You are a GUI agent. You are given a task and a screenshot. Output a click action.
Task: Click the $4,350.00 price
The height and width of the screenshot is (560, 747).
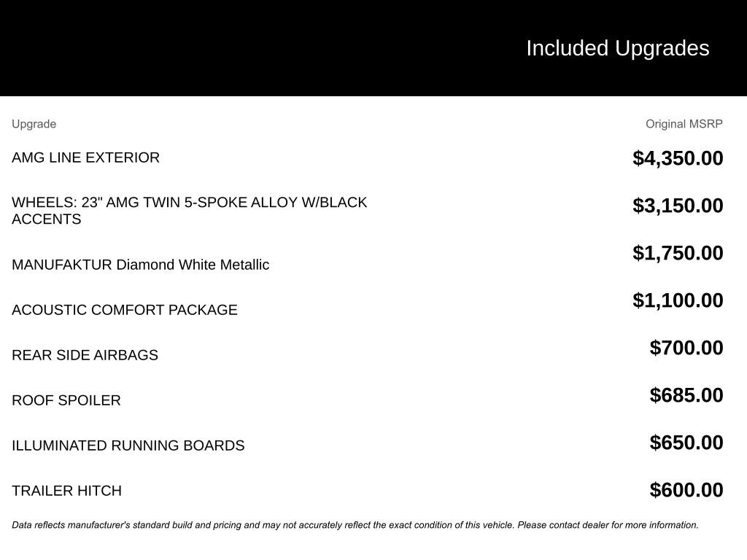click(678, 158)
